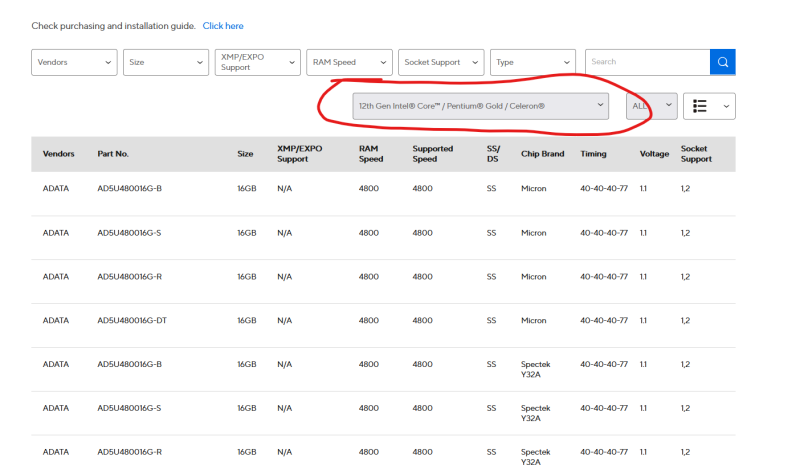
Task: Click the RAM Speed column header
Action: click(x=370, y=154)
